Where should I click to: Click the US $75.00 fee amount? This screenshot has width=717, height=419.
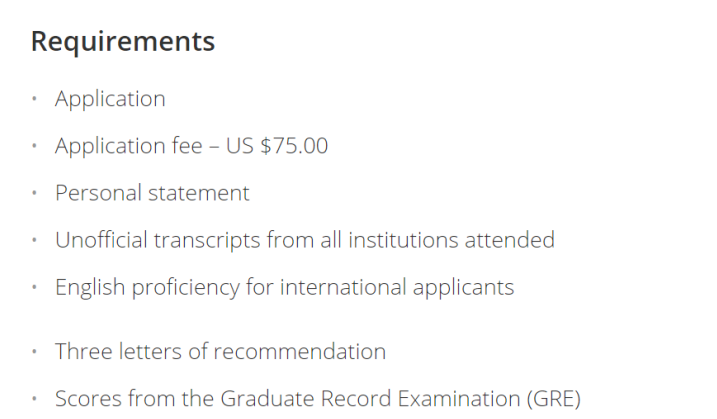click(x=277, y=146)
